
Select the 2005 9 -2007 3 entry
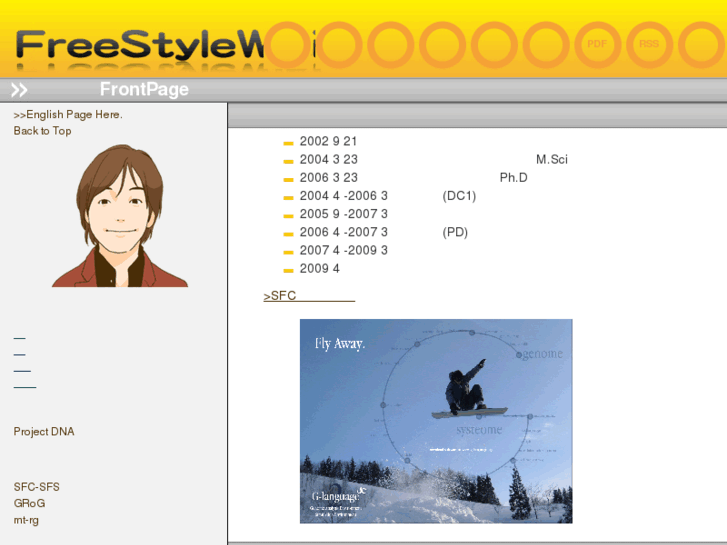(344, 214)
